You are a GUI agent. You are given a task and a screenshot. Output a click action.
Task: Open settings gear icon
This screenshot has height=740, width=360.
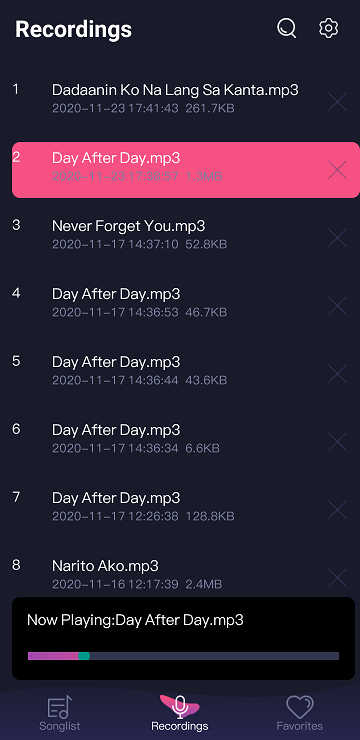click(x=328, y=28)
